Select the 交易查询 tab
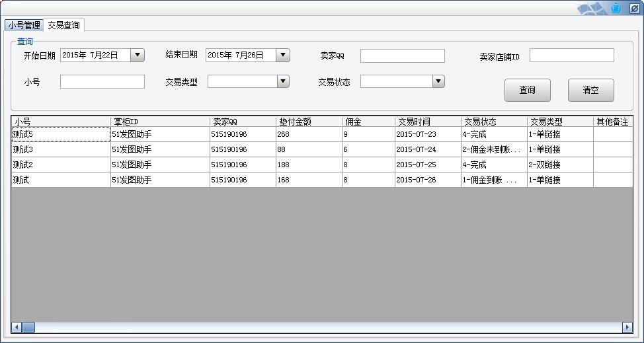 click(x=63, y=25)
